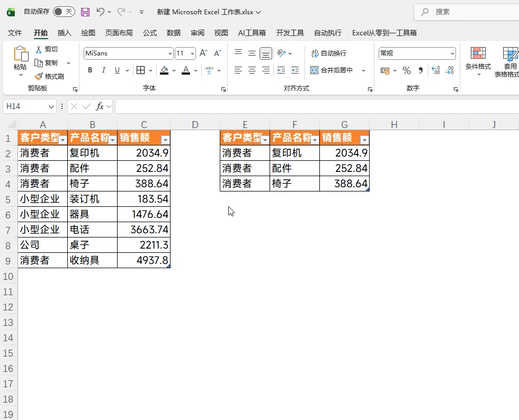
Task: Open filter dropdown for column G 销售额
Action: 364,140
